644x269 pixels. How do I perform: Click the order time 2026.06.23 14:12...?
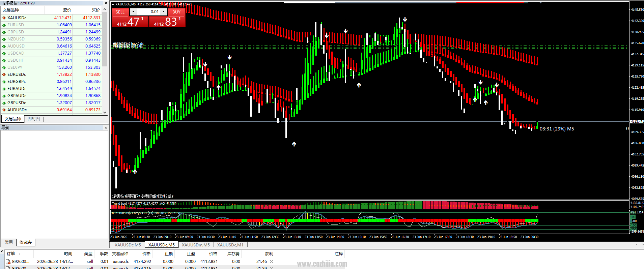click(55, 262)
